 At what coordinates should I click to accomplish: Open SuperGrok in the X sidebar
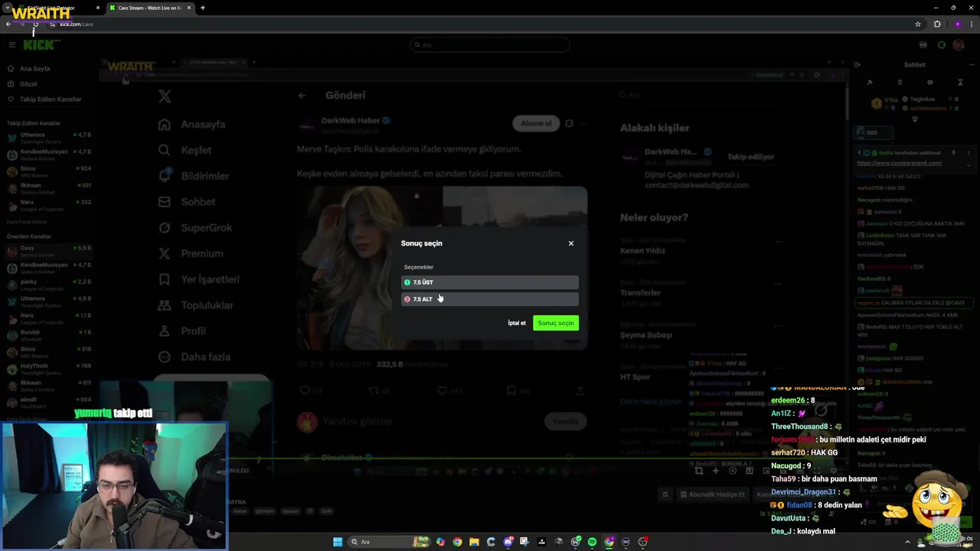point(194,228)
